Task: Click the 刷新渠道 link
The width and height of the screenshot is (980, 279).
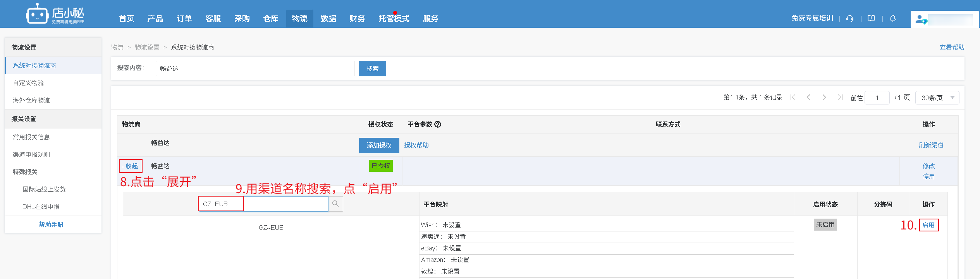Action: point(931,145)
